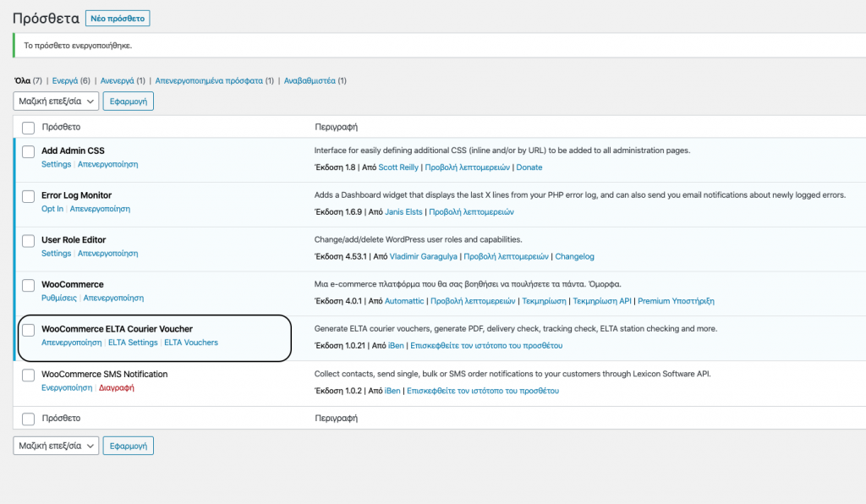Tick the WooCommerce plugin checkbox

click(x=28, y=285)
